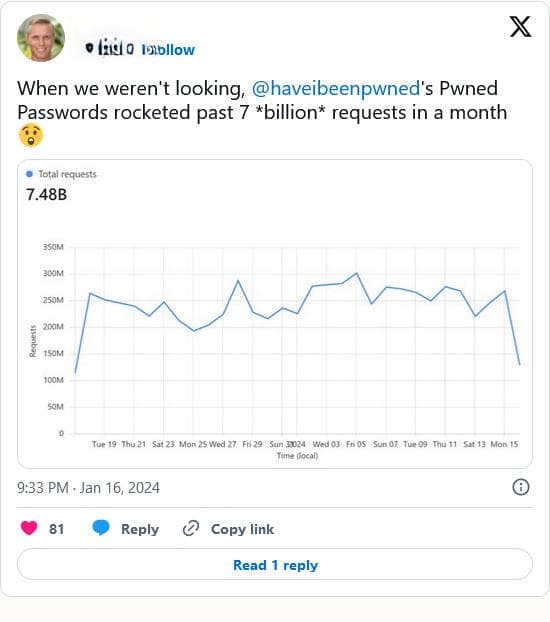Click the X logo icon
The height and width of the screenshot is (622, 550).
520,27
